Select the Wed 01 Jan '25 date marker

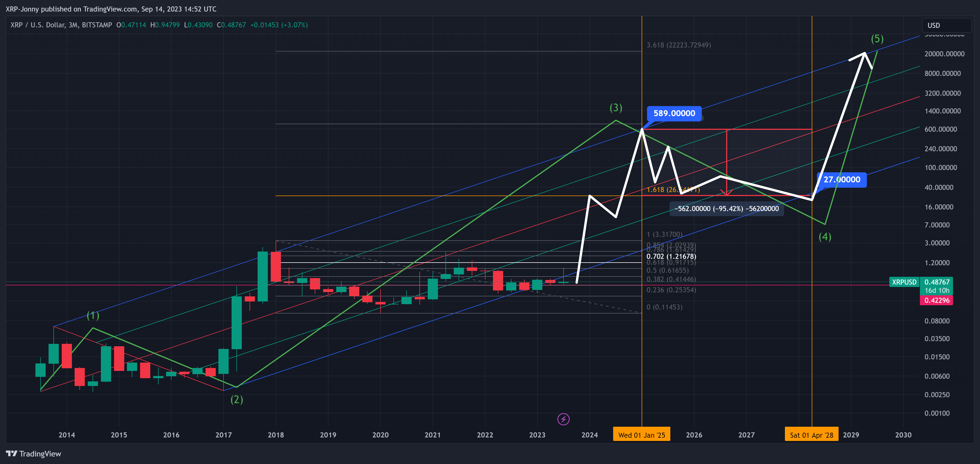[642, 435]
